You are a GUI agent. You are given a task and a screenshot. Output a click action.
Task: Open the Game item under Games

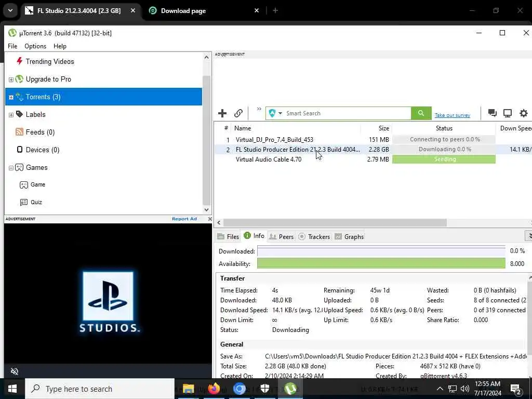pos(33,184)
